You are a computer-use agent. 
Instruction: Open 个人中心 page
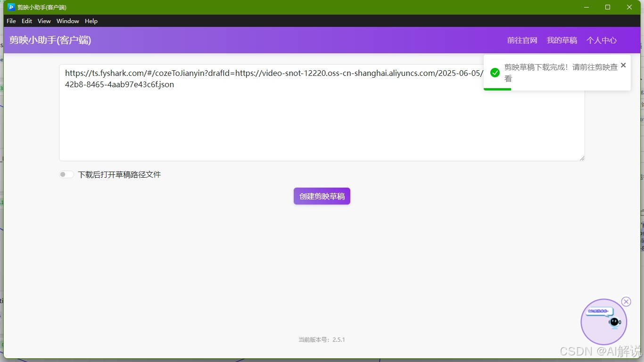click(602, 41)
